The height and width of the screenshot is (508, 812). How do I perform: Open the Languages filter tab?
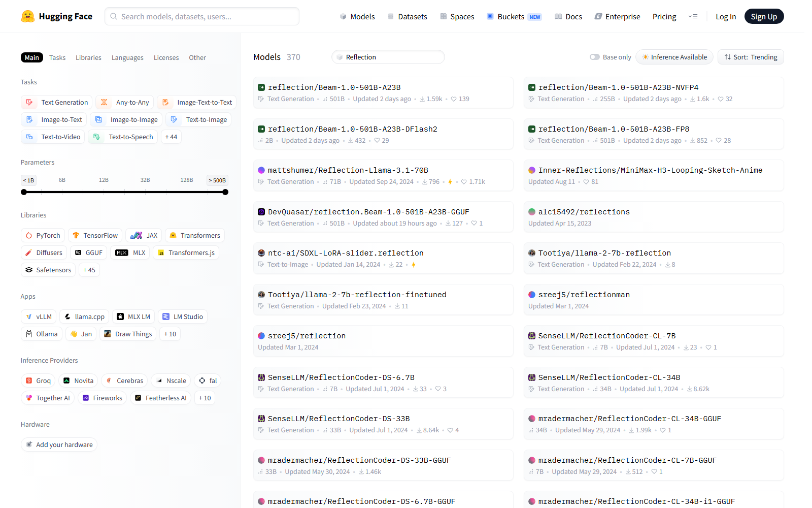pos(127,57)
